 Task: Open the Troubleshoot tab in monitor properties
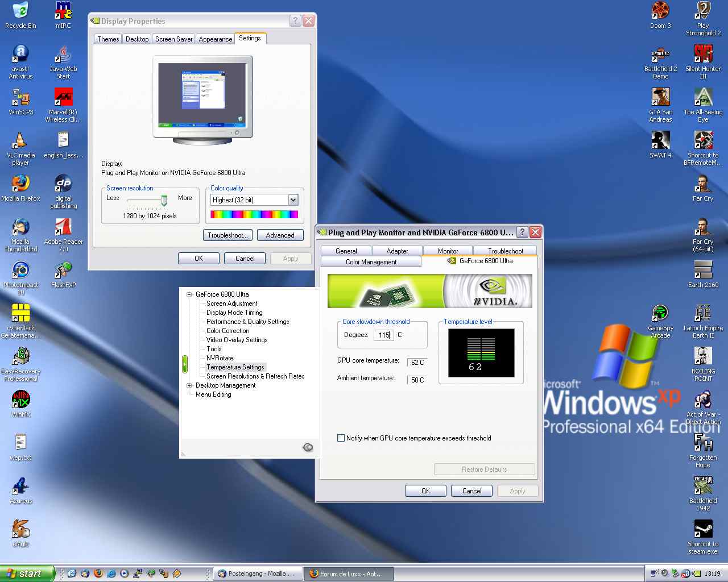coord(505,251)
